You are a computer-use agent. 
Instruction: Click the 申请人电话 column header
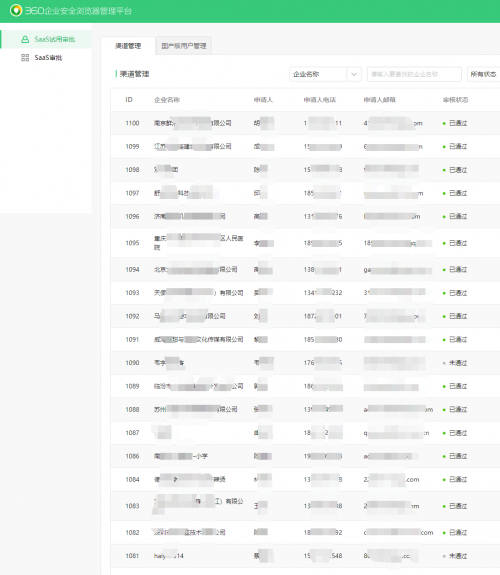(x=320, y=100)
